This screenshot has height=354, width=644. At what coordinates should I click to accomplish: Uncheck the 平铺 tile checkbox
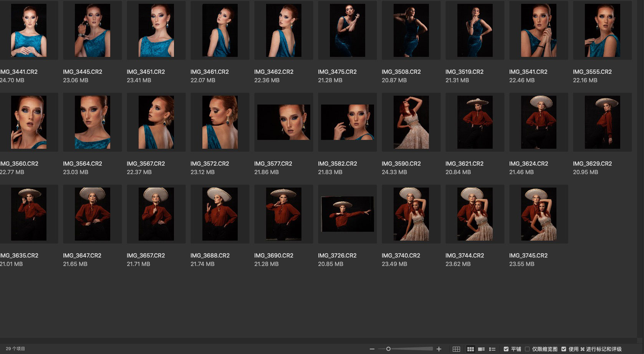tap(506, 349)
